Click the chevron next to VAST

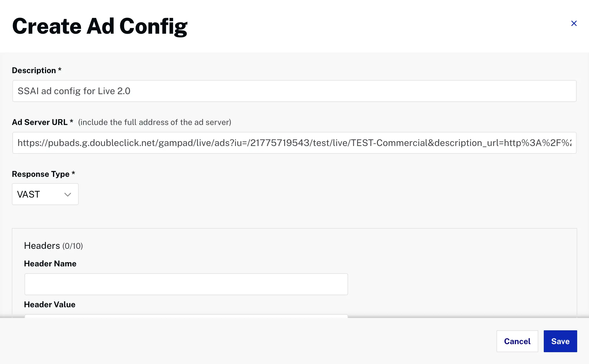pyautogui.click(x=68, y=195)
